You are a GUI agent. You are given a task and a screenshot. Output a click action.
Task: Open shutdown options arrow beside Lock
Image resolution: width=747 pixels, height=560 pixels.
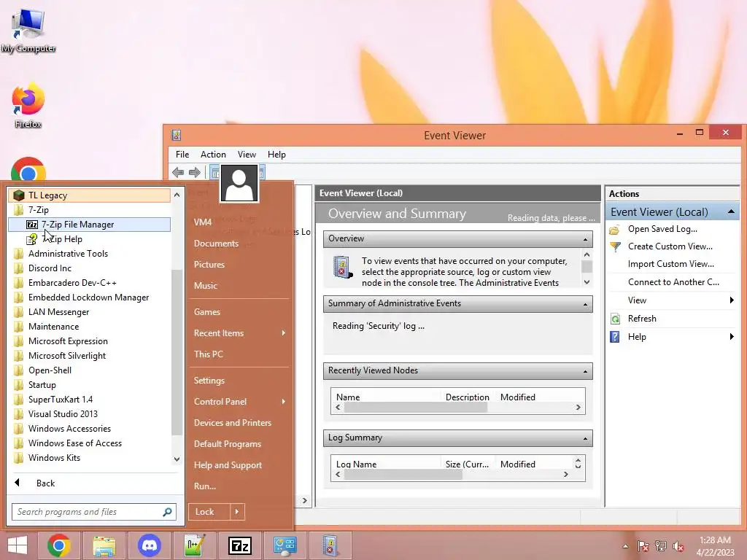click(x=237, y=512)
